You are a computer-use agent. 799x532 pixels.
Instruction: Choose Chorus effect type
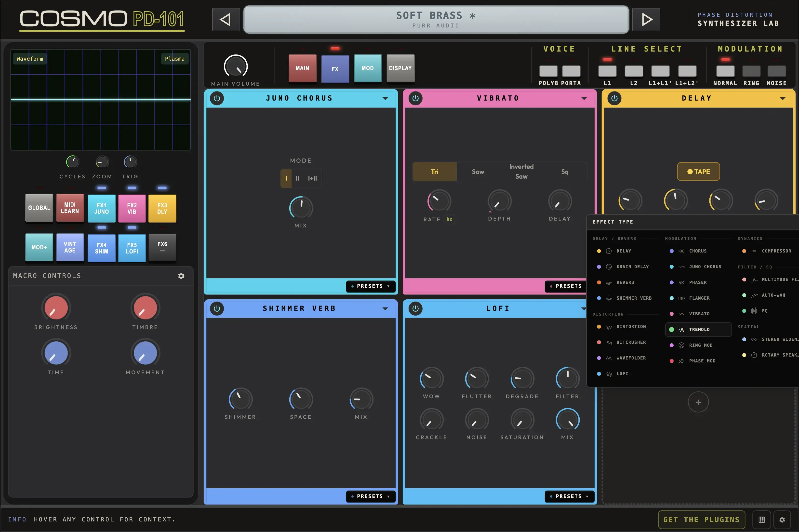699,251
